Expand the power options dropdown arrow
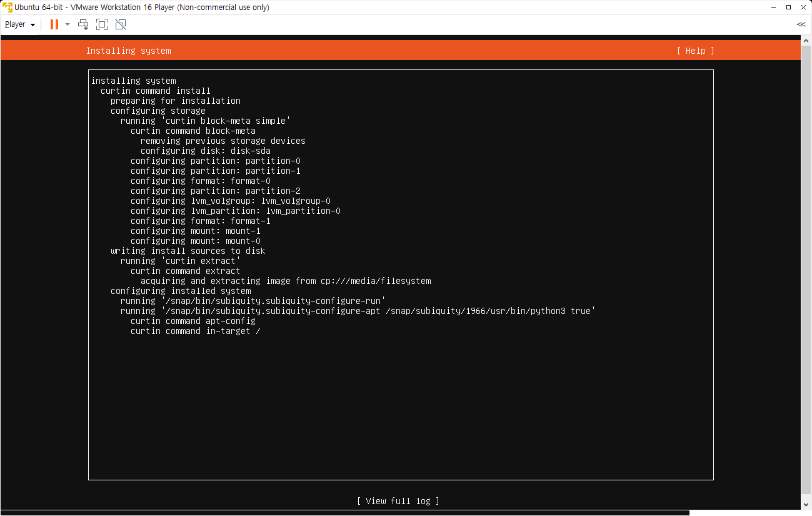The height and width of the screenshot is (516, 812). click(x=68, y=24)
